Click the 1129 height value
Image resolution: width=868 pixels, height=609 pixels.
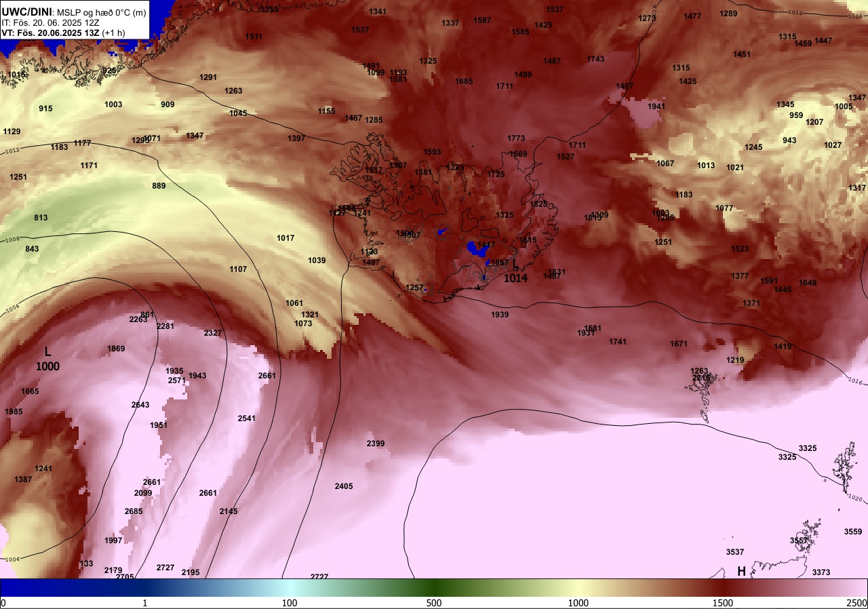tap(12, 132)
